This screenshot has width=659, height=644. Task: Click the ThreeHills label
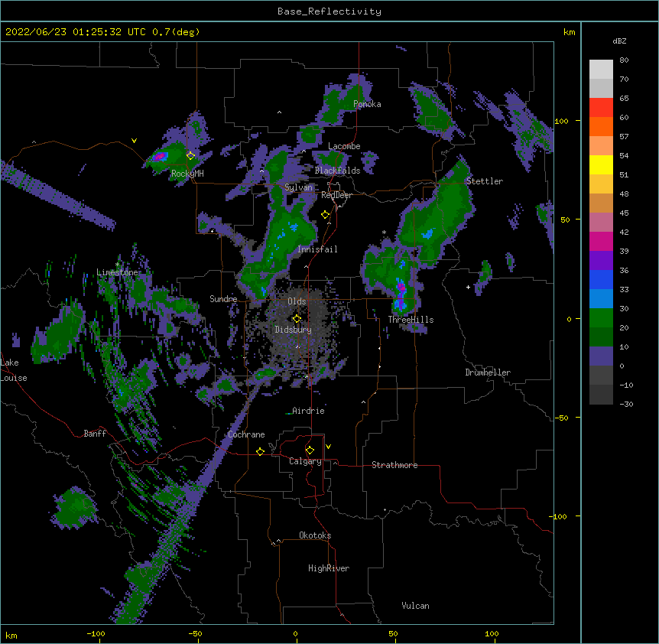click(411, 320)
